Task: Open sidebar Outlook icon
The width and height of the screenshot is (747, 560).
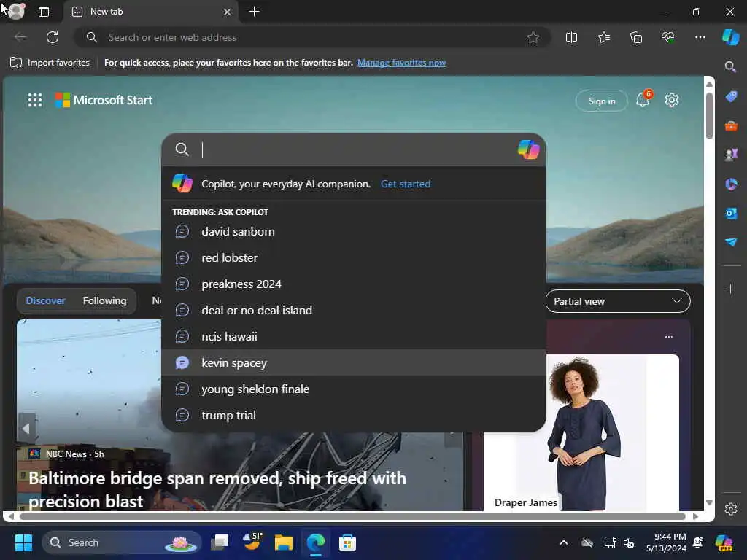Action: [x=731, y=214]
